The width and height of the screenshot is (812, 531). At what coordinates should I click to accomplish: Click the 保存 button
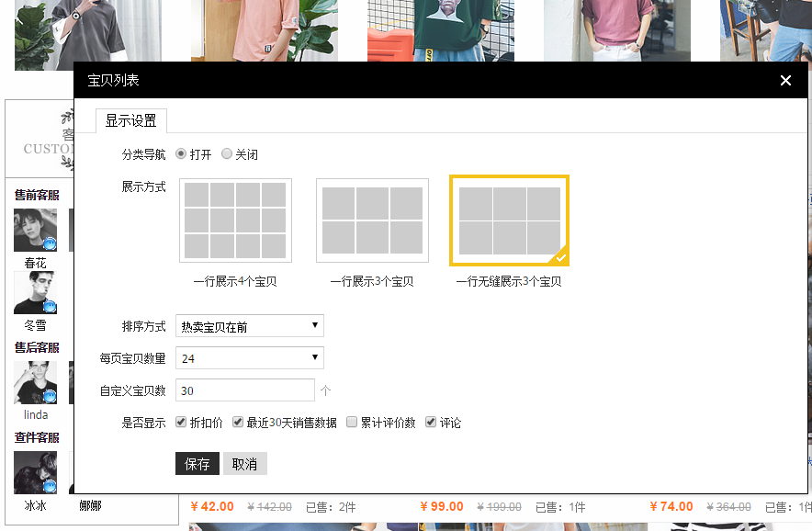197,464
